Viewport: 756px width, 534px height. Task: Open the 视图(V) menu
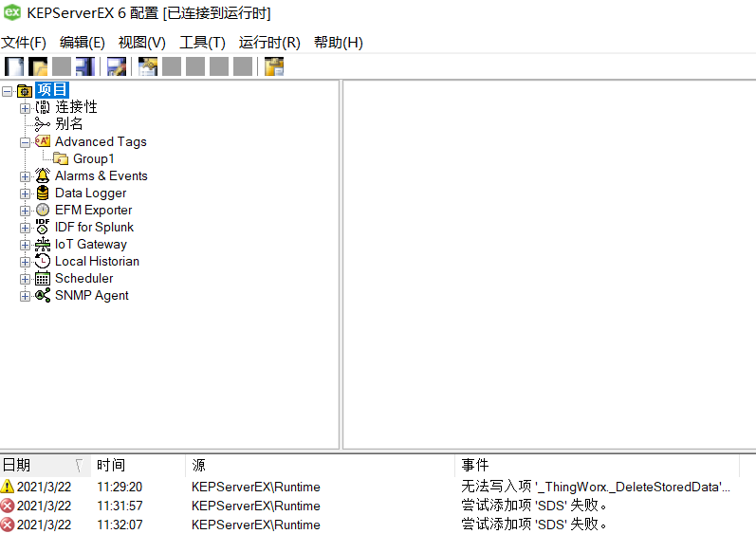point(141,43)
